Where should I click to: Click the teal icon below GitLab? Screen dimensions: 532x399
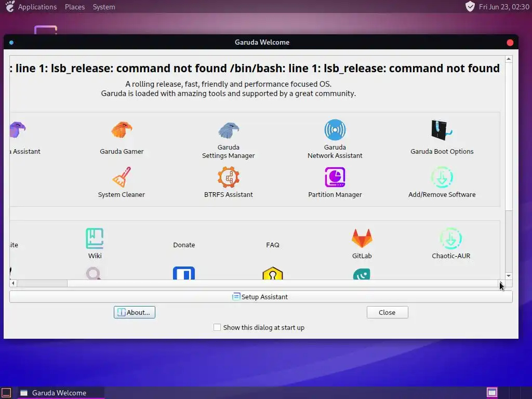362,274
